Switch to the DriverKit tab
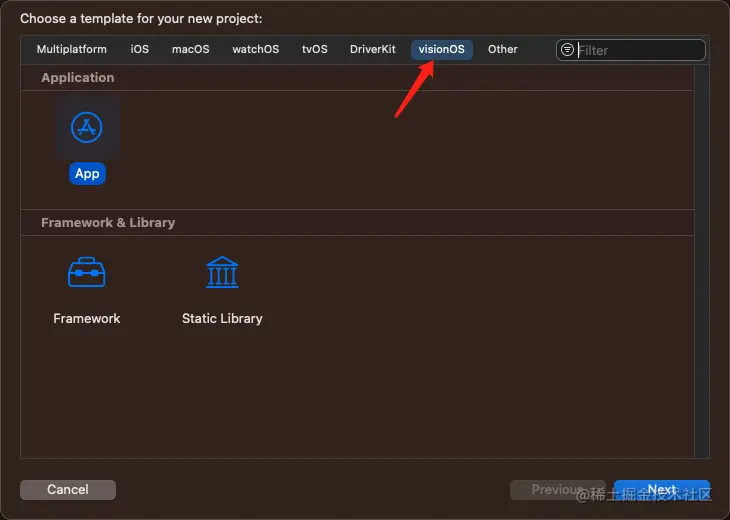The image size is (730, 520). 372,49
